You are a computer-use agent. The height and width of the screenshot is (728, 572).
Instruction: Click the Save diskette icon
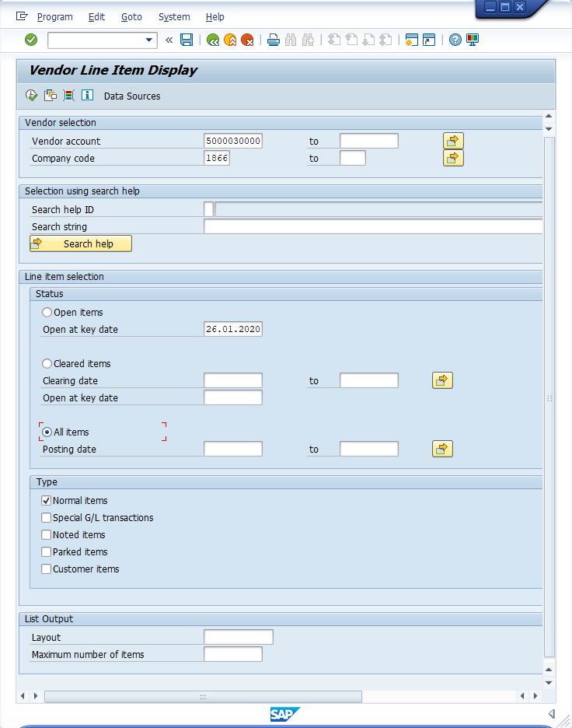pos(187,40)
